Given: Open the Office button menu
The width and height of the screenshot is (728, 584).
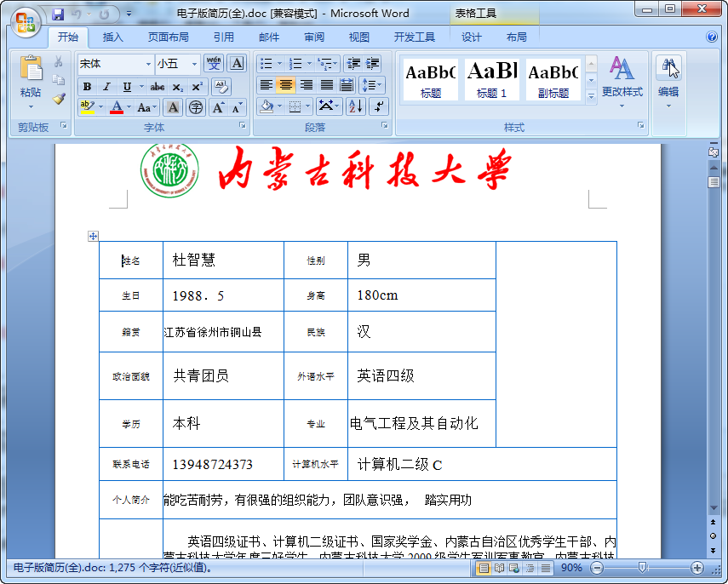Looking at the screenshot, I should point(26,22).
